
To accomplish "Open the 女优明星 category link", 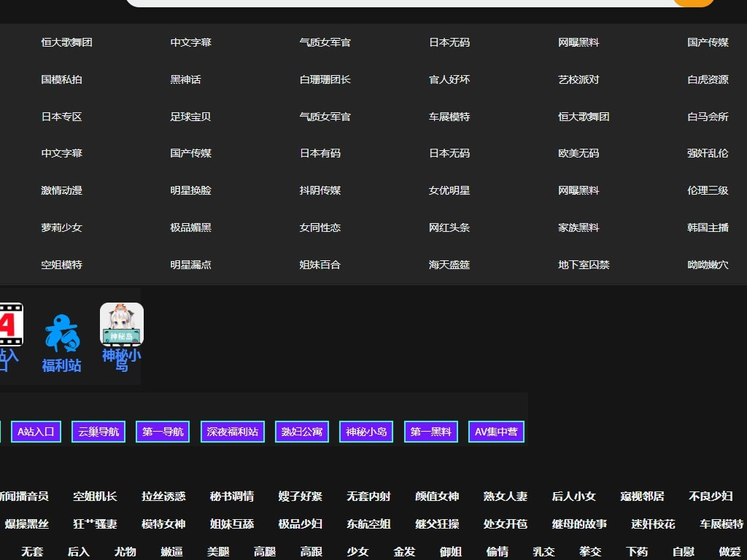I will [449, 190].
